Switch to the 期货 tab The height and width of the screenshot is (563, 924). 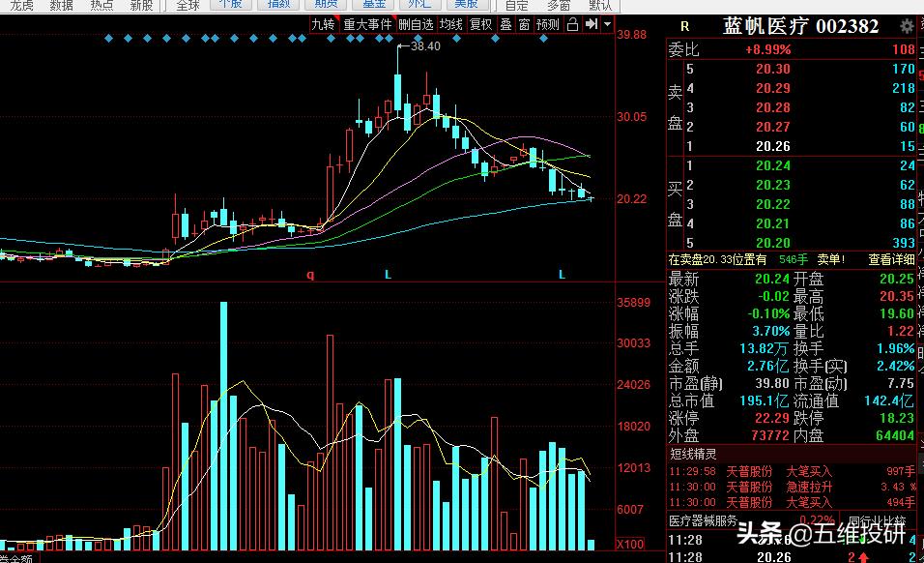(326, 5)
